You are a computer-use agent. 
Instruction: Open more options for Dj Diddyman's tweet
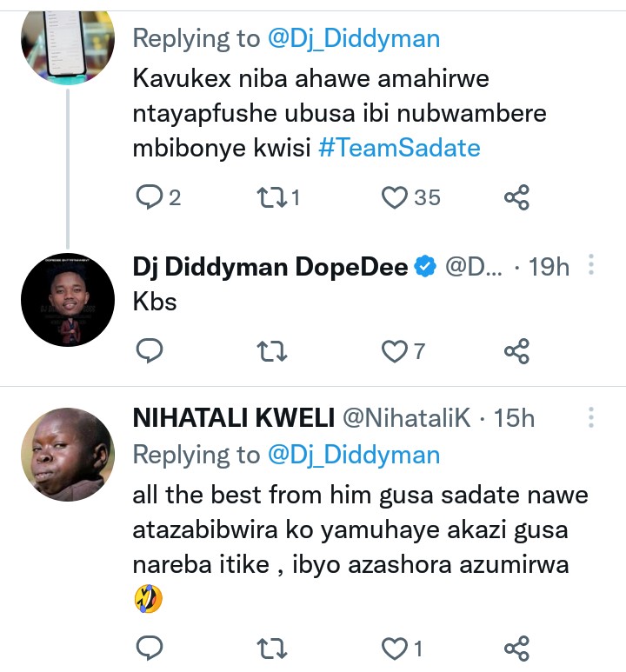point(591,266)
